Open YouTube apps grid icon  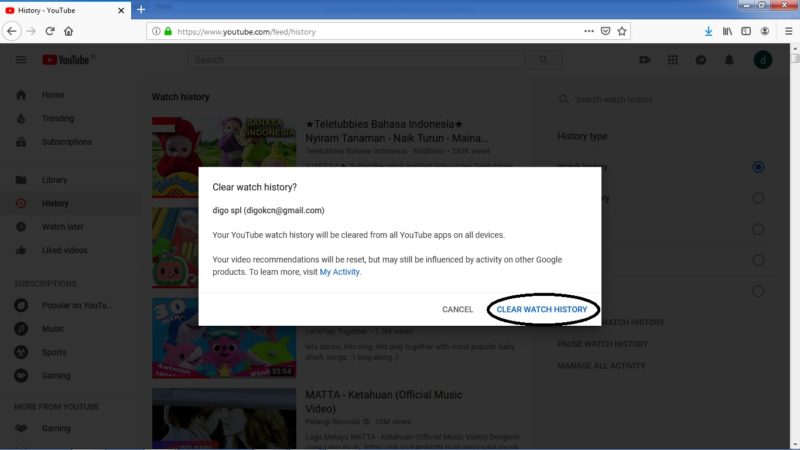(x=673, y=60)
